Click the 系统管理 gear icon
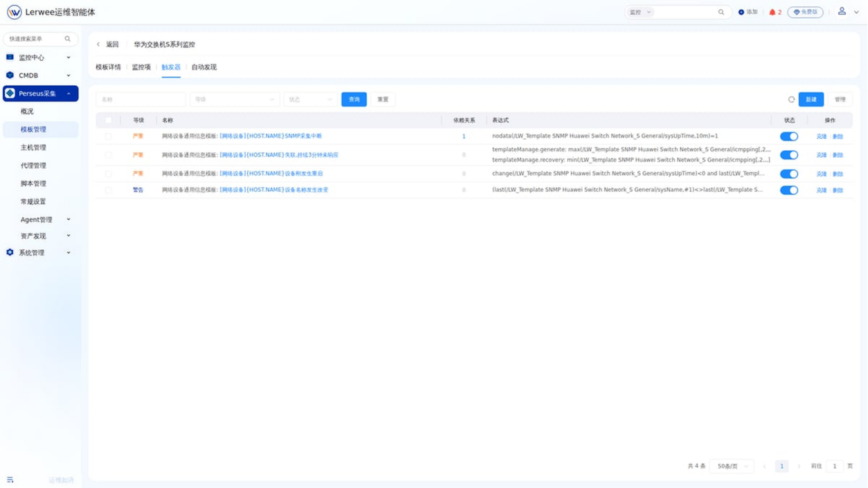This screenshot has height=488, width=868. 10,253
